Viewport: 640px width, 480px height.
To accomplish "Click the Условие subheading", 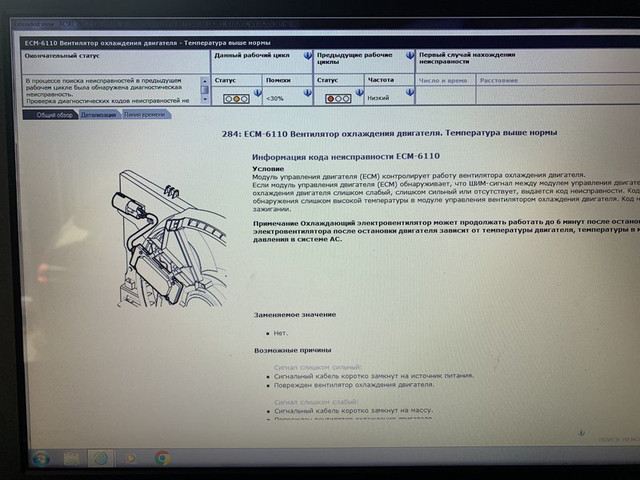I will tap(268, 169).
